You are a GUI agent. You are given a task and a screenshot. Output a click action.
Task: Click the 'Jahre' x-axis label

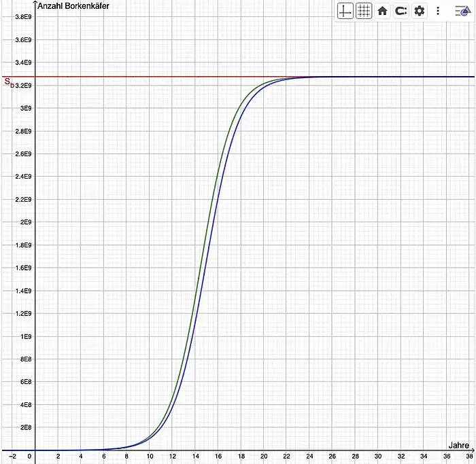[459, 445]
